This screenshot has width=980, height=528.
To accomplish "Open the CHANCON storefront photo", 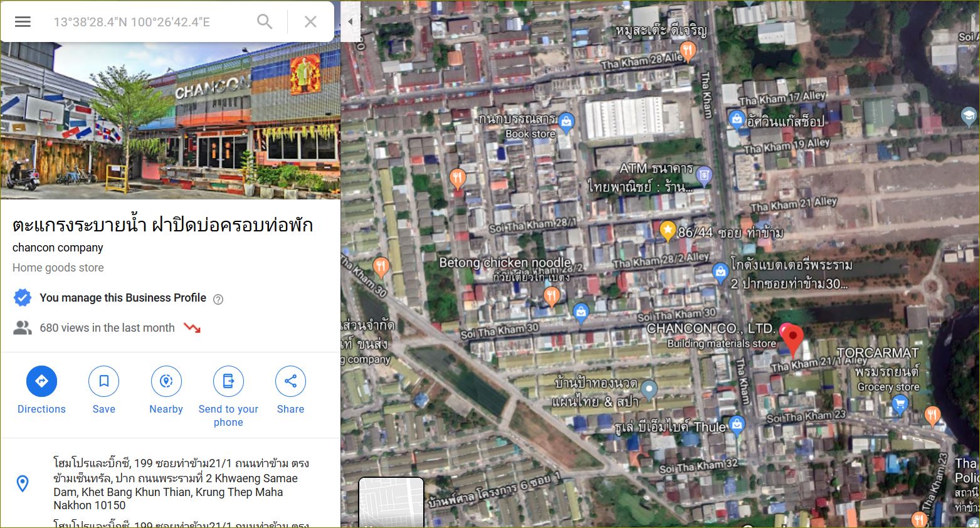I will pos(171,120).
